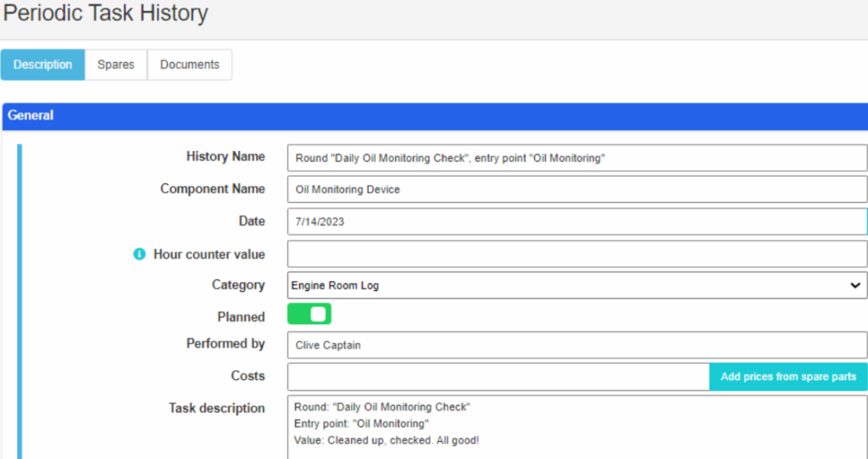Click the Category label
Viewport: 868px width, 459px height.
(x=238, y=285)
